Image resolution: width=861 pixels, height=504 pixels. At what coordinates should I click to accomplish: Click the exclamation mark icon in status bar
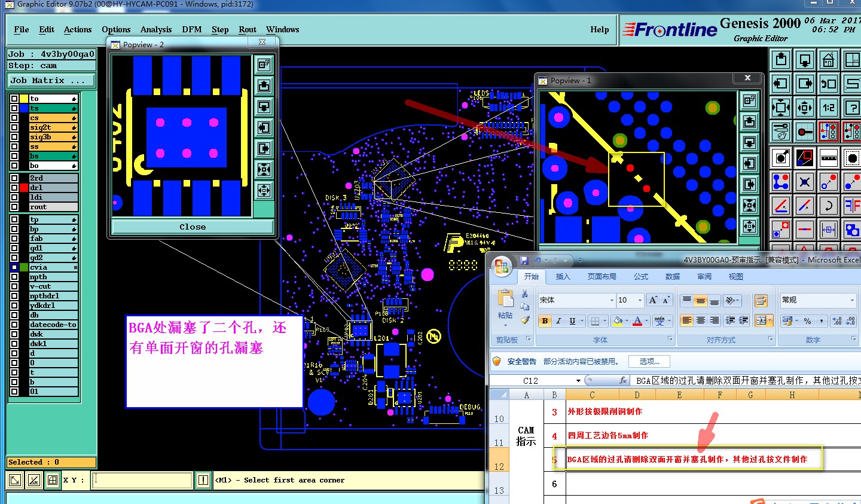pyautogui.click(x=203, y=480)
